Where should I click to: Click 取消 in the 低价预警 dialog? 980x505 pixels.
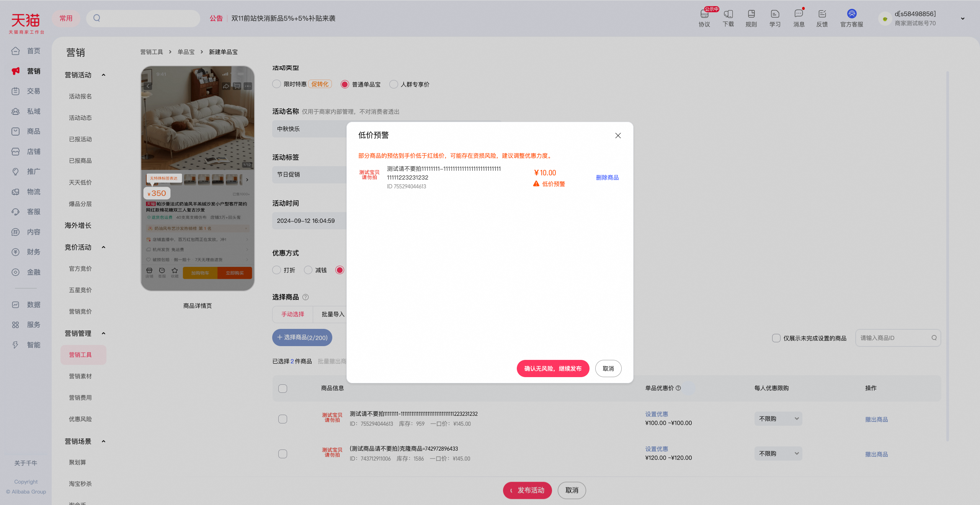[608, 369]
